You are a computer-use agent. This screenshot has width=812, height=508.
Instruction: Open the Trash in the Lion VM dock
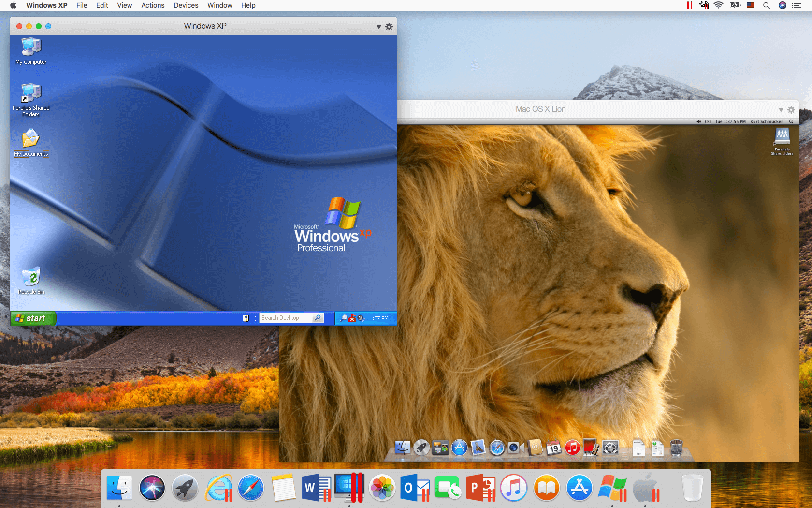click(676, 448)
